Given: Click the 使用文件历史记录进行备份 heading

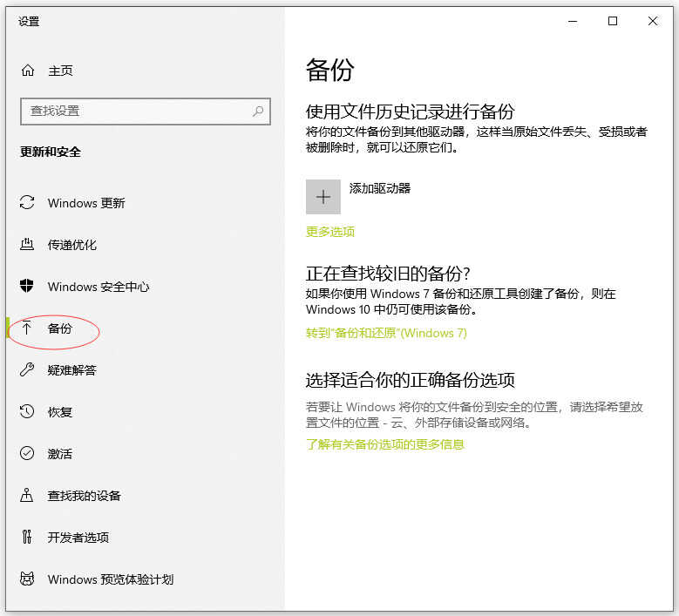Looking at the screenshot, I should (410, 112).
